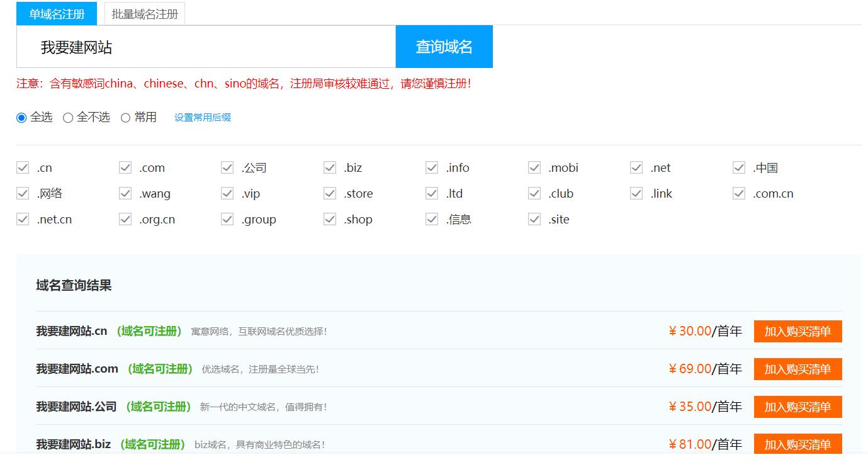This screenshot has width=868, height=467.
Task: Toggle the .信息 suffix checkbox
Action: 432,218
